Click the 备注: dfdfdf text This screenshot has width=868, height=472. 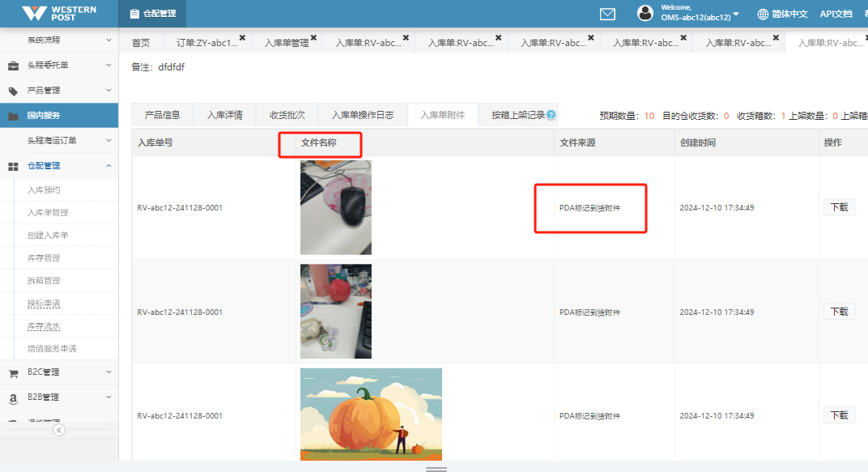point(158,67)
